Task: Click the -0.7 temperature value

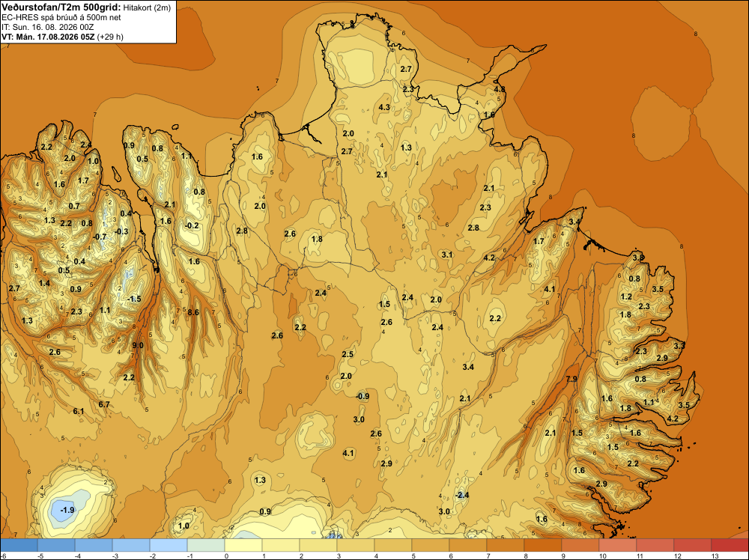Action: coord(100,237)
